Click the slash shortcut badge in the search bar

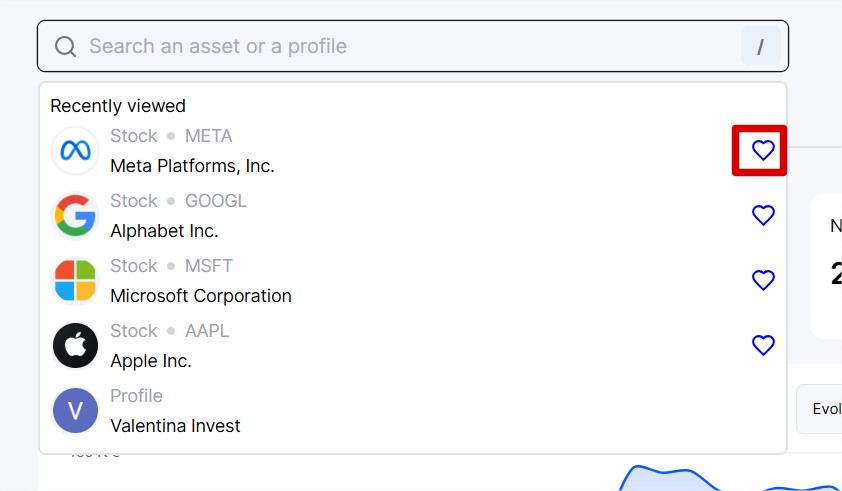click(760, 47)
